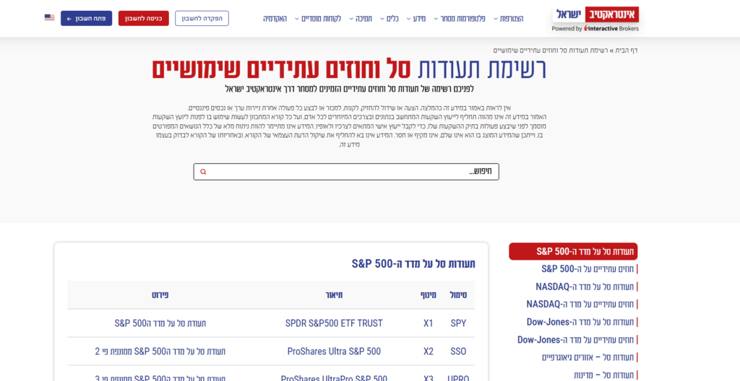Click the X2 leverage cell

pyautogui.click(x=428, y=352)
